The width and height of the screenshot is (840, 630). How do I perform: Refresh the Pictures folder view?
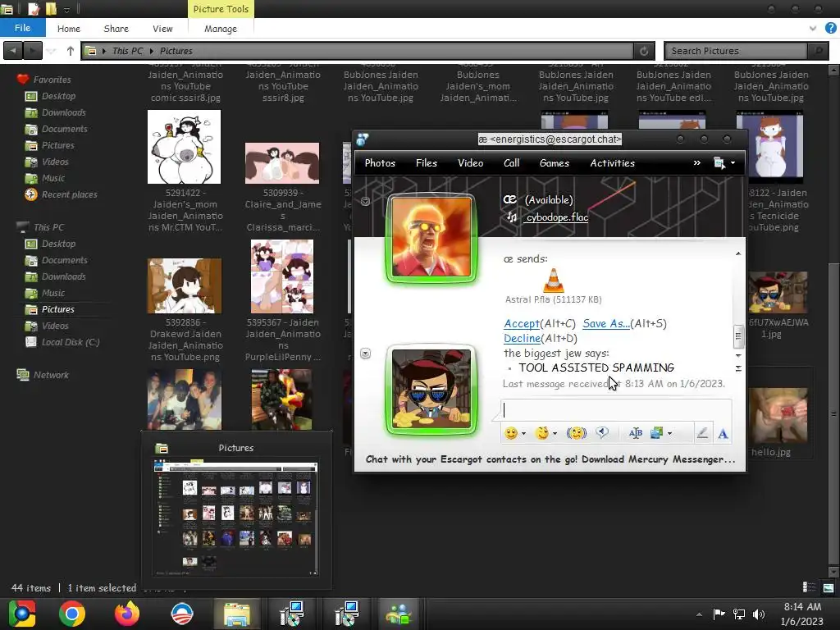[643, 51]
